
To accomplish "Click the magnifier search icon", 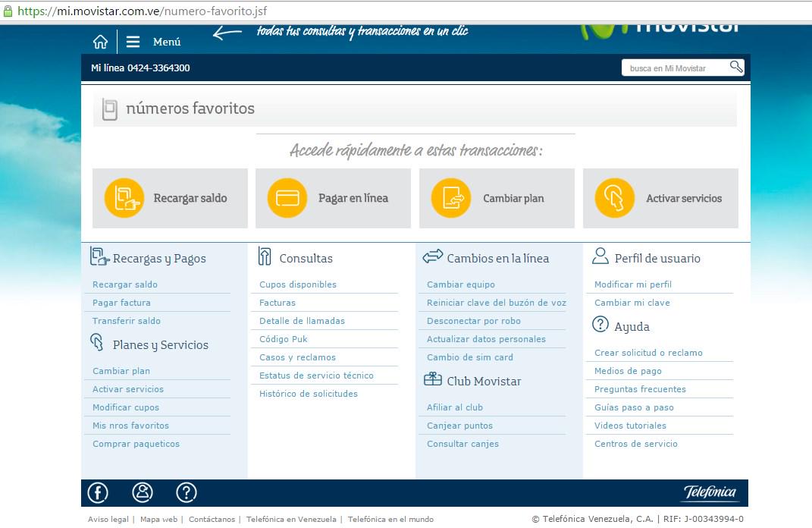I will coord(736,67).
